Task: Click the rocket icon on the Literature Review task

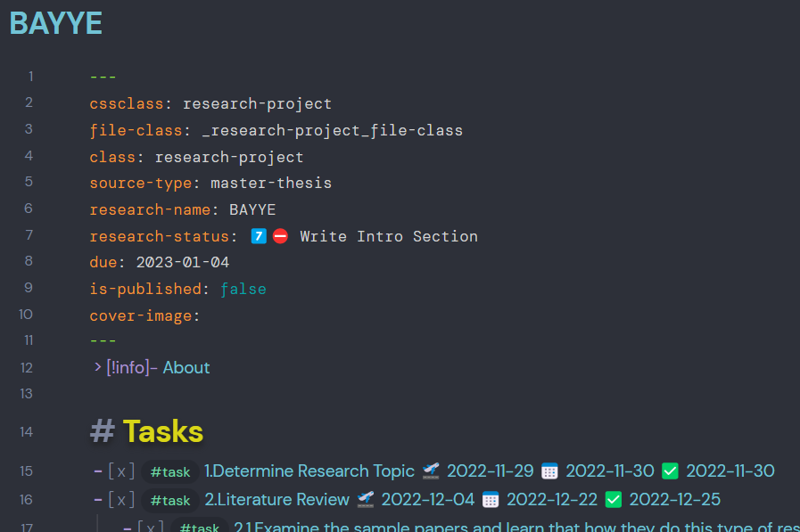Action: pyautogui.click(x=365, y=500)
